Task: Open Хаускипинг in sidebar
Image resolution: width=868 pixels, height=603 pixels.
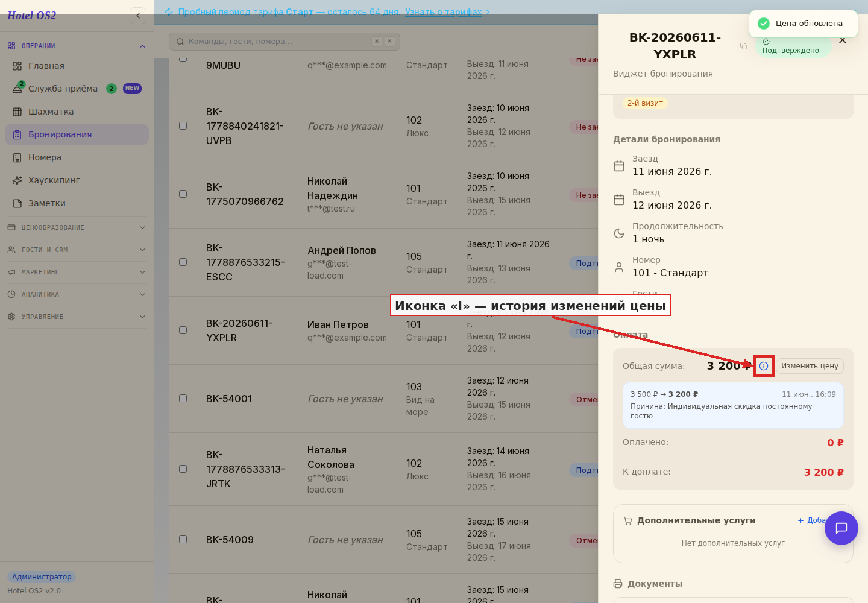Action: pyautogui.click(x=77, y=180)
